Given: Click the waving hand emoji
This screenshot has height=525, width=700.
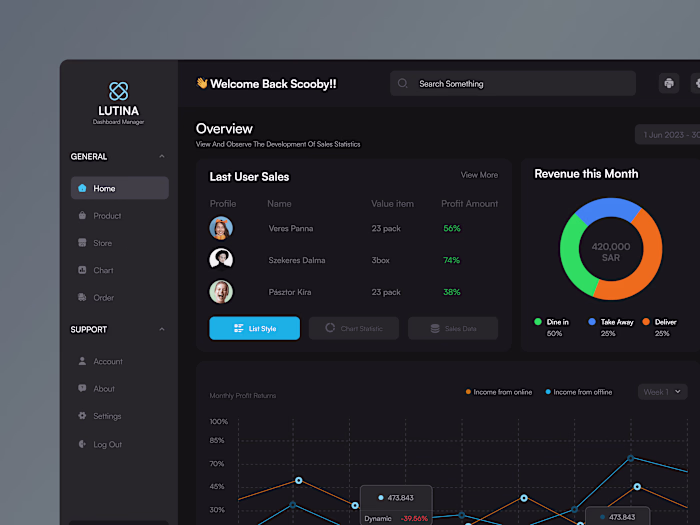Looking at the screenshot, I should (x=202, y=83).
